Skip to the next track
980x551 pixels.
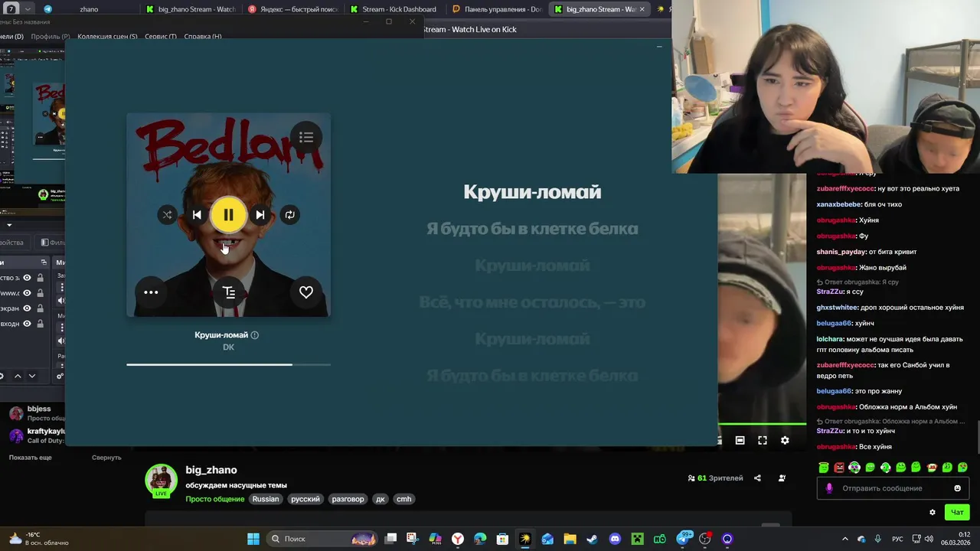[x=260, y=215]
